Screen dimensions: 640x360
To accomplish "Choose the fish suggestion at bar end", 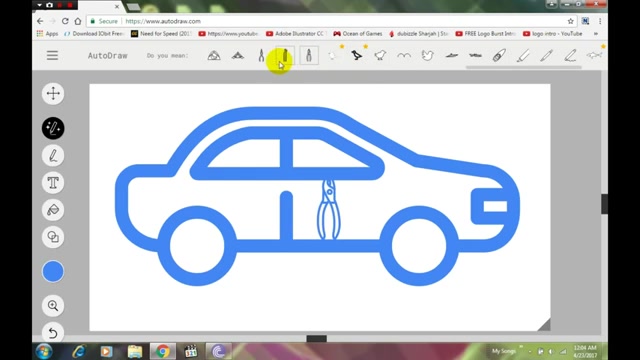I will [x=594, y=55].
